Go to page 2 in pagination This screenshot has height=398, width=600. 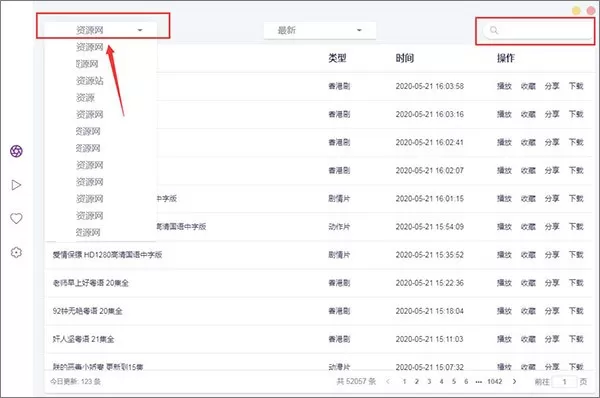pos(417,382)
